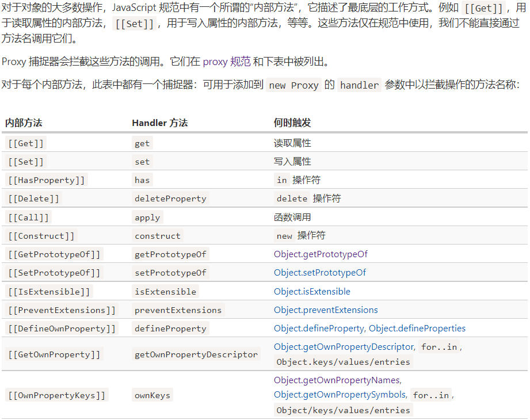Open the Object.defineProperties link
The image size is (530, 420).
[417, 328]
